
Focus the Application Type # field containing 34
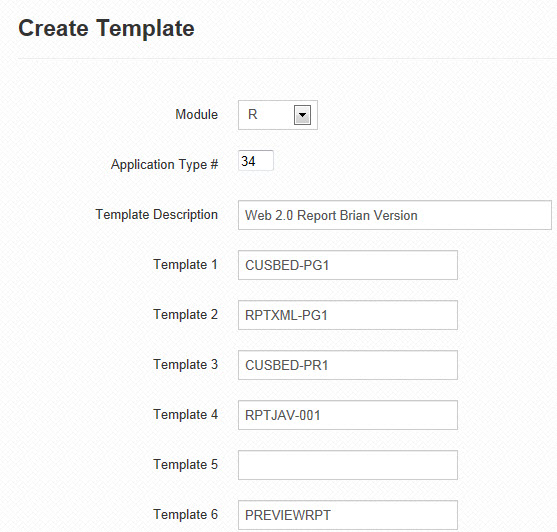[256, 161]
